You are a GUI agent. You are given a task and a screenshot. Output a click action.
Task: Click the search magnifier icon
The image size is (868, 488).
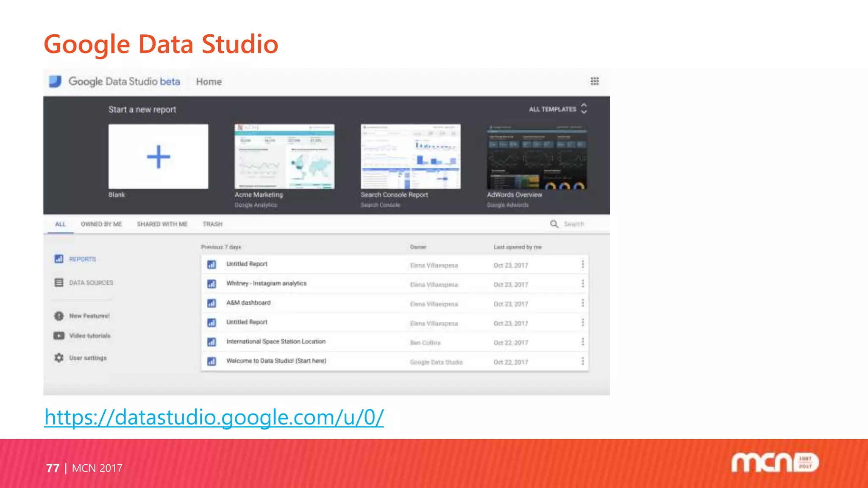click(554, 224)
